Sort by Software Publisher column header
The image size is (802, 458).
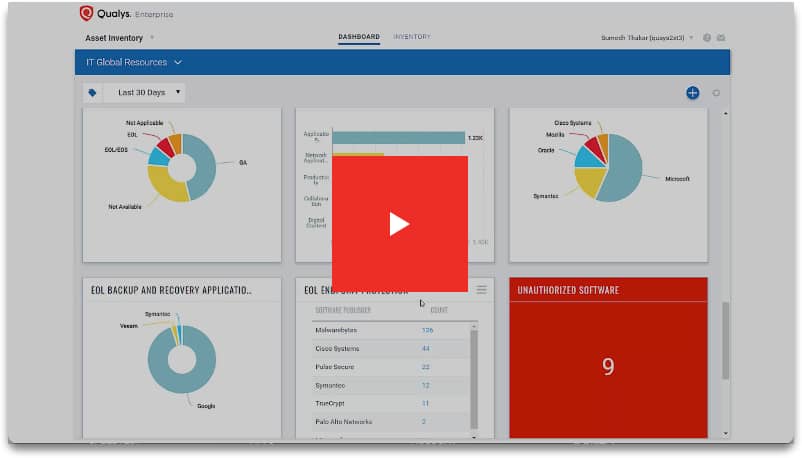point(343,310)
